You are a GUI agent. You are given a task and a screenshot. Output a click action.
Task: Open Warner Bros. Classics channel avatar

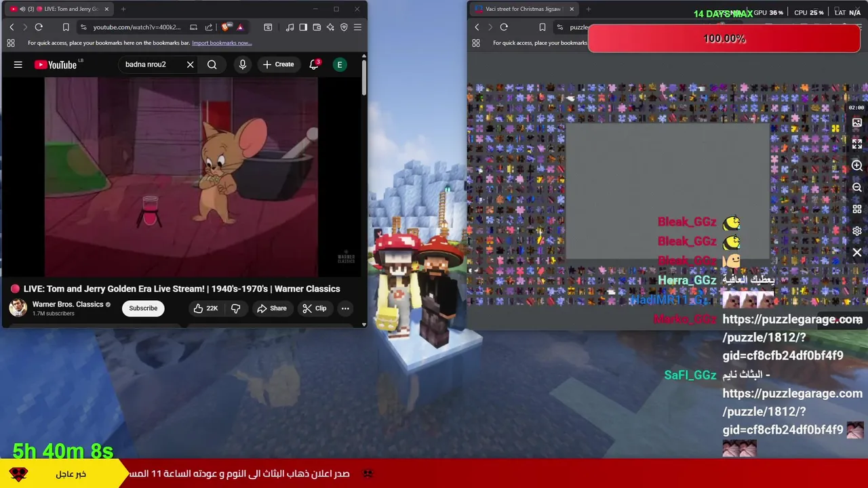point(18,308)
